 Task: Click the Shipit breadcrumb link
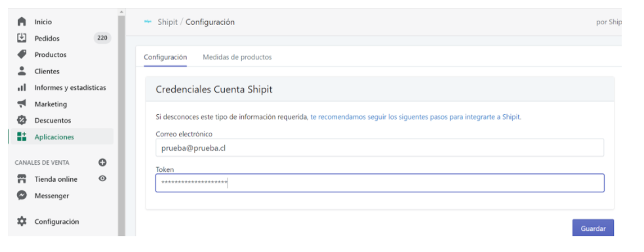tap(168, 22)
